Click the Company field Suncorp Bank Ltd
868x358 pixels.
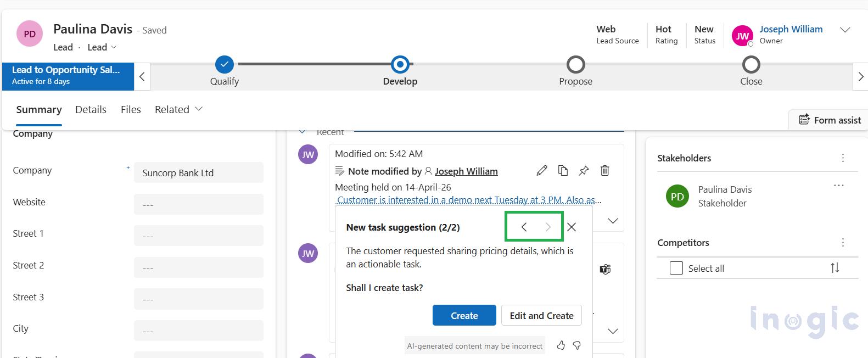click(199, 172)
